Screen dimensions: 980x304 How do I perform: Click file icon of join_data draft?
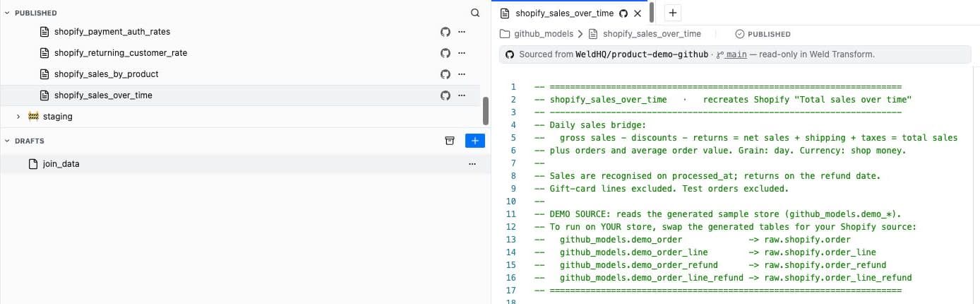click(32, 164)
